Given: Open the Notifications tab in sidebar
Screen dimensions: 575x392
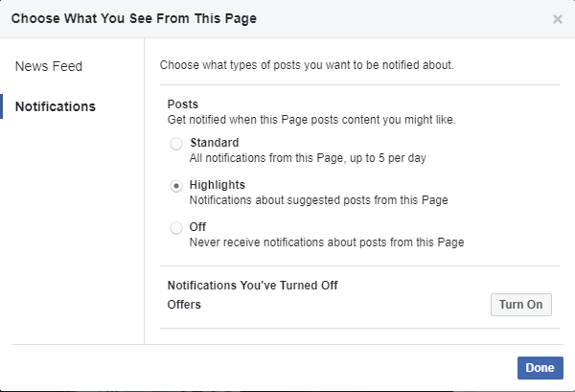Looking at the screenshot, I should [56, 106].
